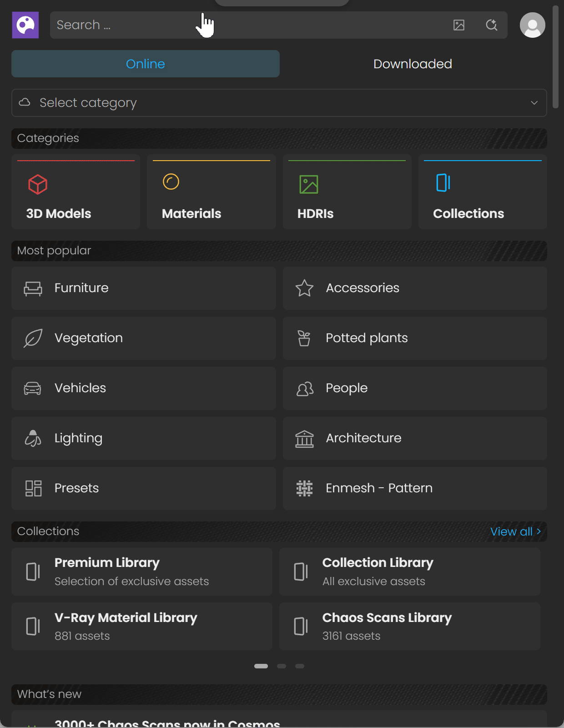Go to second collections carousel page dot
The image size is (564, 728).
282,666
